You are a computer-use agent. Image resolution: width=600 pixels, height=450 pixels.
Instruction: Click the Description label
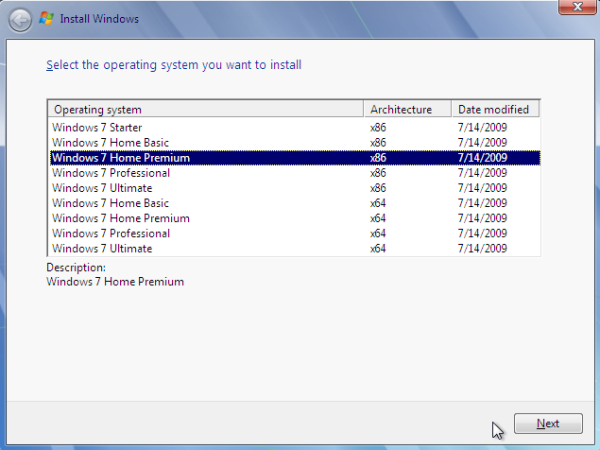[x=76, y=267]
